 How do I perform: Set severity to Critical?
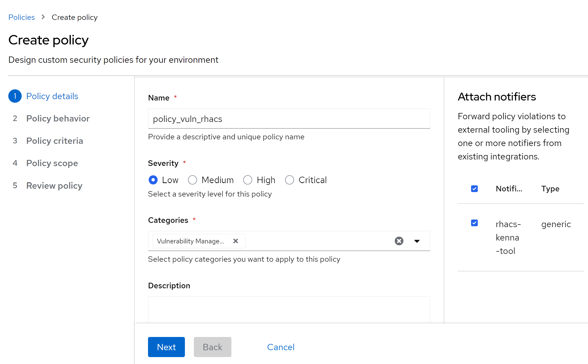tap(289, 180)
